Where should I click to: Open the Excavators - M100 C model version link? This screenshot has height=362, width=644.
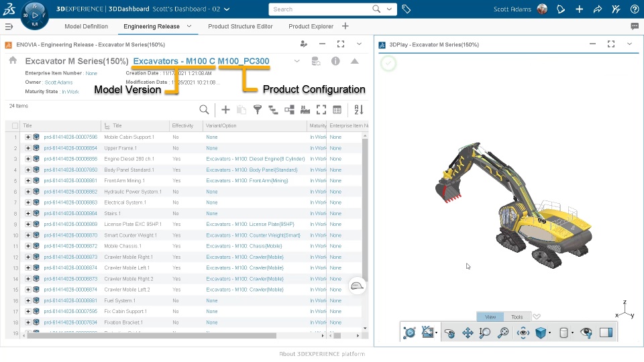pyautogui.click(x=174, y=61)
